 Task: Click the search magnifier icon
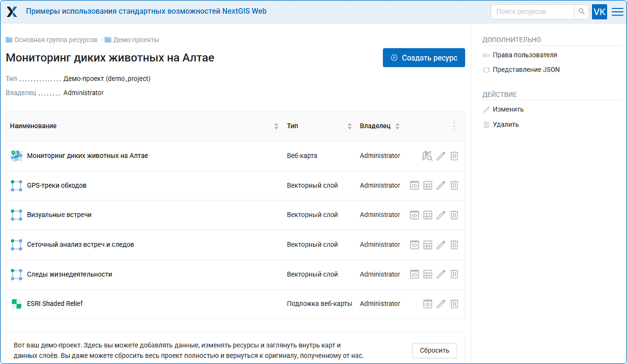pyautogui.click(x=582, y=12)
